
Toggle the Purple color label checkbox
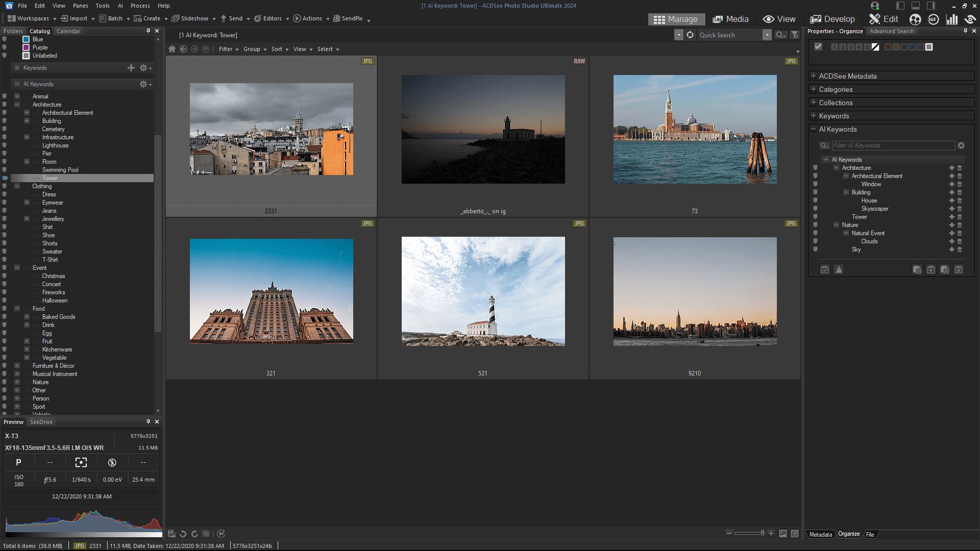[x=26, y=47]
